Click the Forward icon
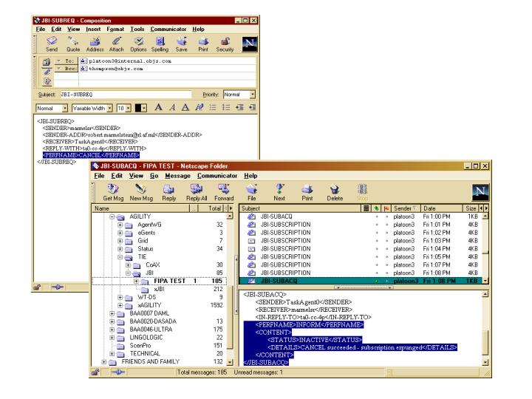Screen dimensions: 532x399 [x=224, y=192]
